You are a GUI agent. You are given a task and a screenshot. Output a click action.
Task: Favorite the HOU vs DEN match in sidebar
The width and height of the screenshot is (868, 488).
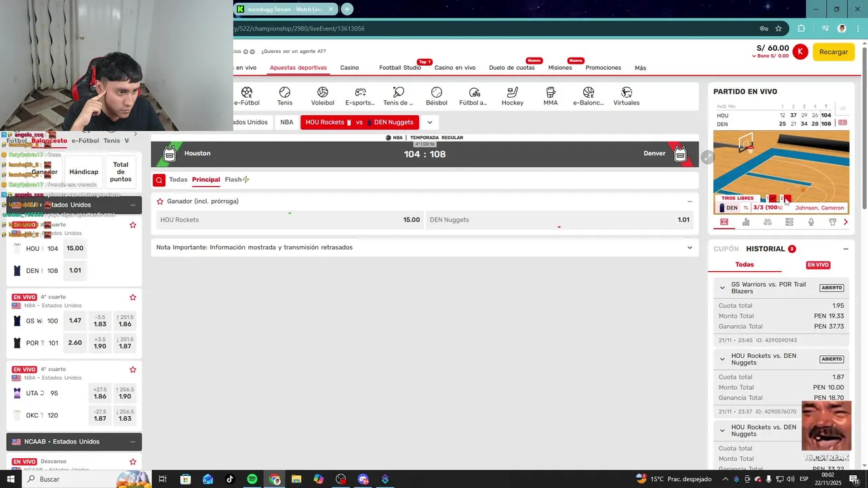click(133, 225)
